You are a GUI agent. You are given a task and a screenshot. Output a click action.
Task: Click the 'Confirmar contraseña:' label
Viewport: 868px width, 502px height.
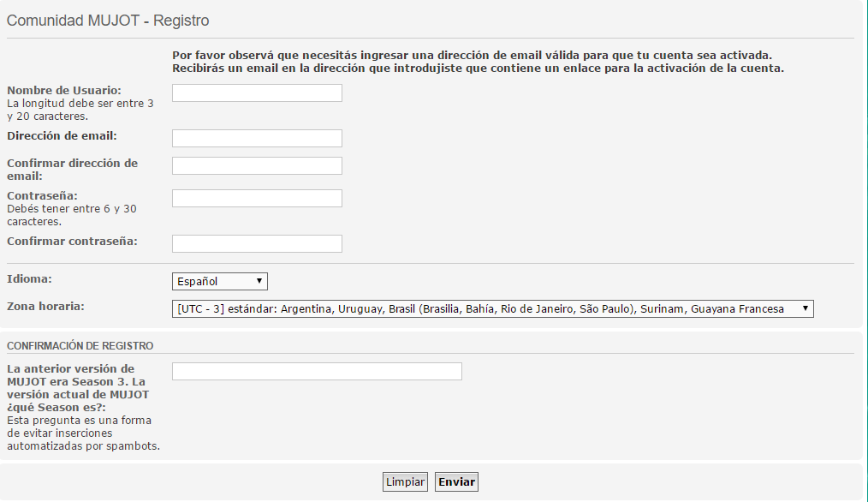(72, 241)
